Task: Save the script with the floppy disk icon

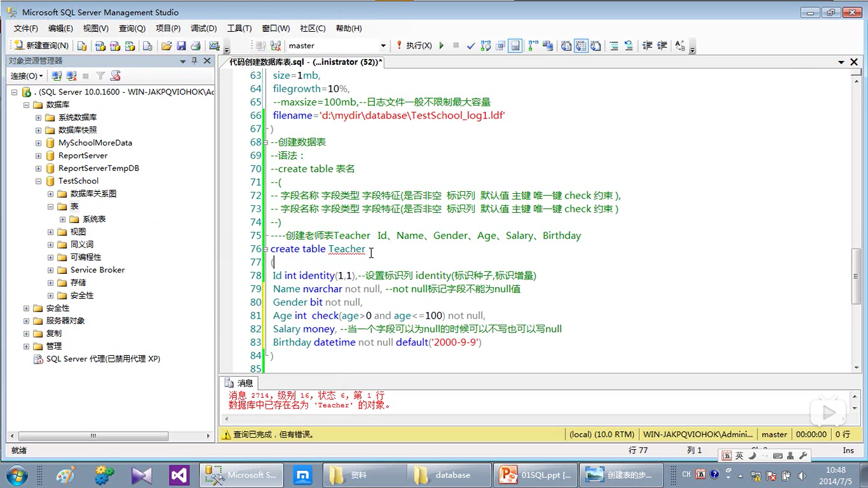Action: (181, 46)
